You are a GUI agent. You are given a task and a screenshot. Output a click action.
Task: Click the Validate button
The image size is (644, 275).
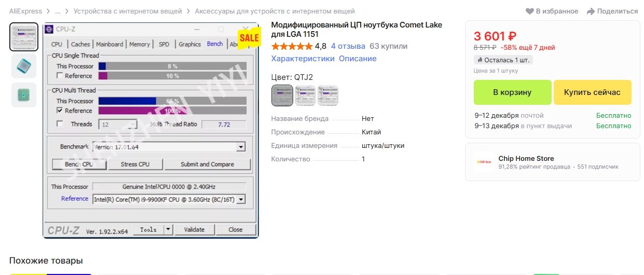pos(194,229)
